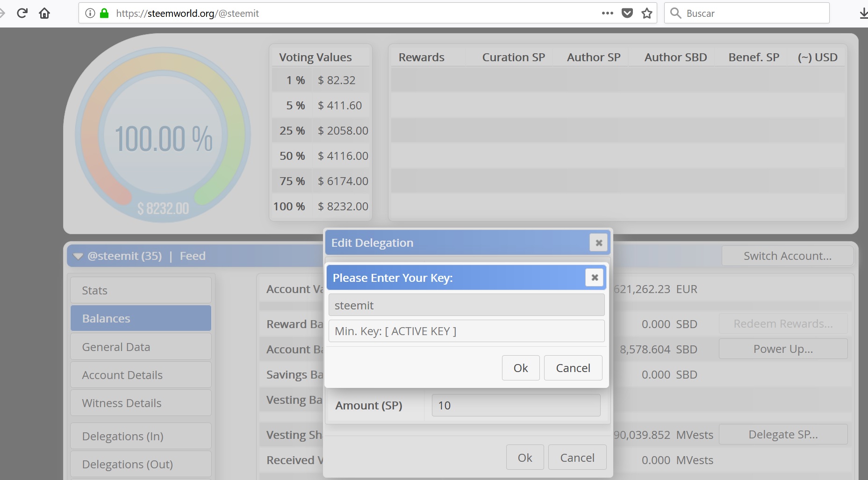Click the (~) USD column header

818,57
